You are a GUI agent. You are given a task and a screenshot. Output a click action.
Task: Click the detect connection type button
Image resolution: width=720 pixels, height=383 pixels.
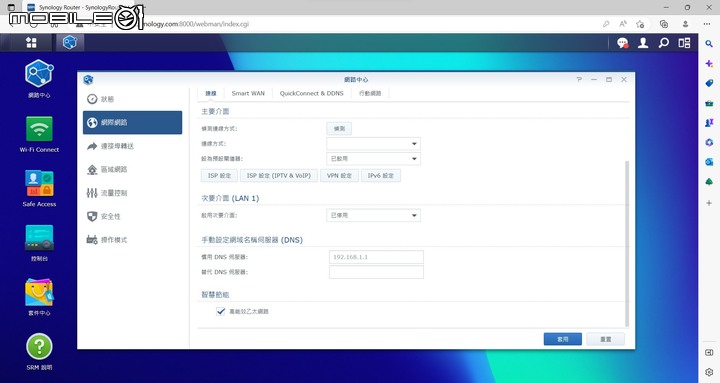pyautogui.click(x=339, y=129)
